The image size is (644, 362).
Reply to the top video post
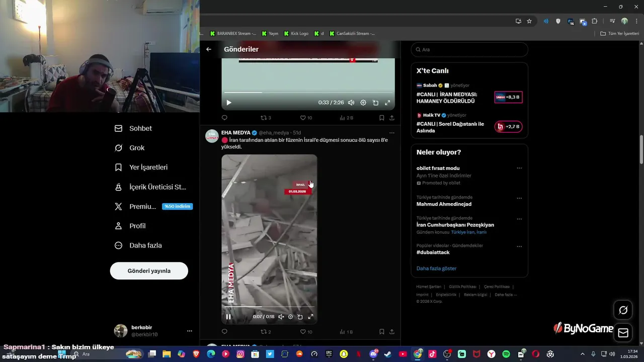tap(224, 118)
